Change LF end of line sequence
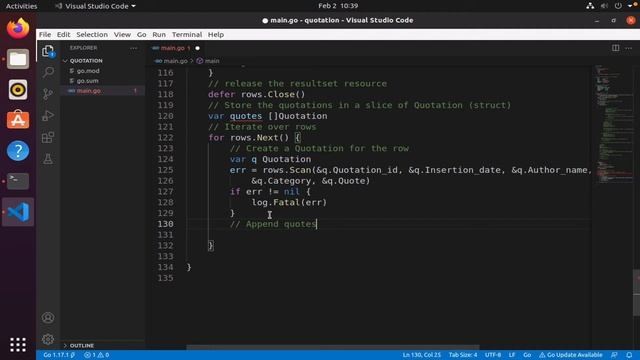Screen dimensions: 640x360 pos(512,355)
